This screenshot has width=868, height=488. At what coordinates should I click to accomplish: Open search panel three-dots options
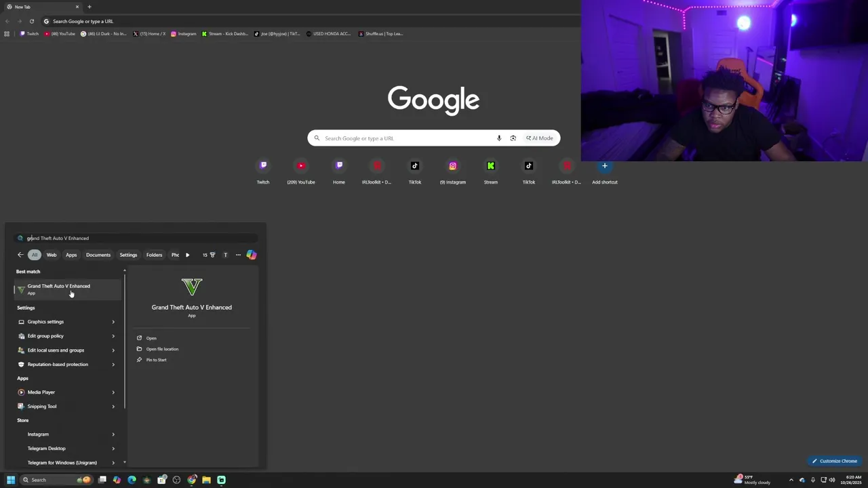(238, 255)
